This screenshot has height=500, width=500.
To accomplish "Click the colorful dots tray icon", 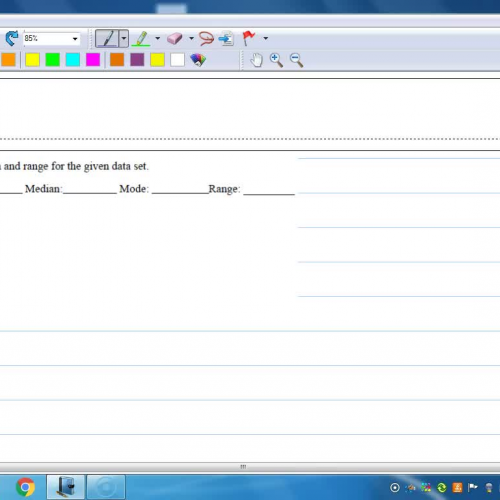I will [x=426, y=488].
